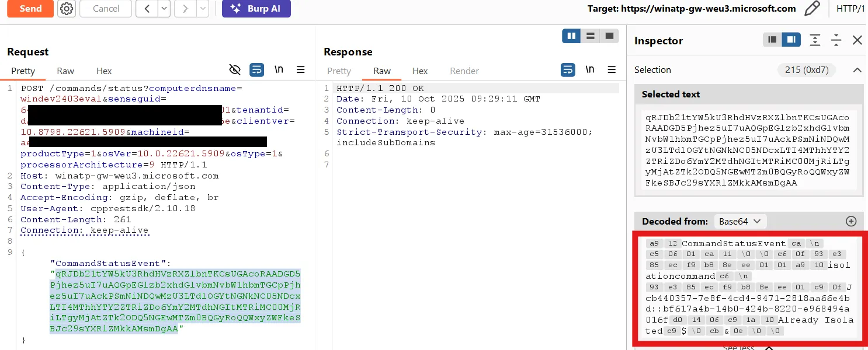Select side-by-side split layout view

click(x=571, y=36)
